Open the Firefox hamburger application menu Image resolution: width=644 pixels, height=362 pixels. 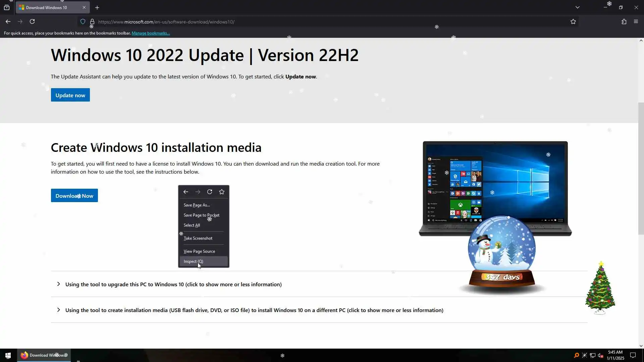click(x=636, y=22)
